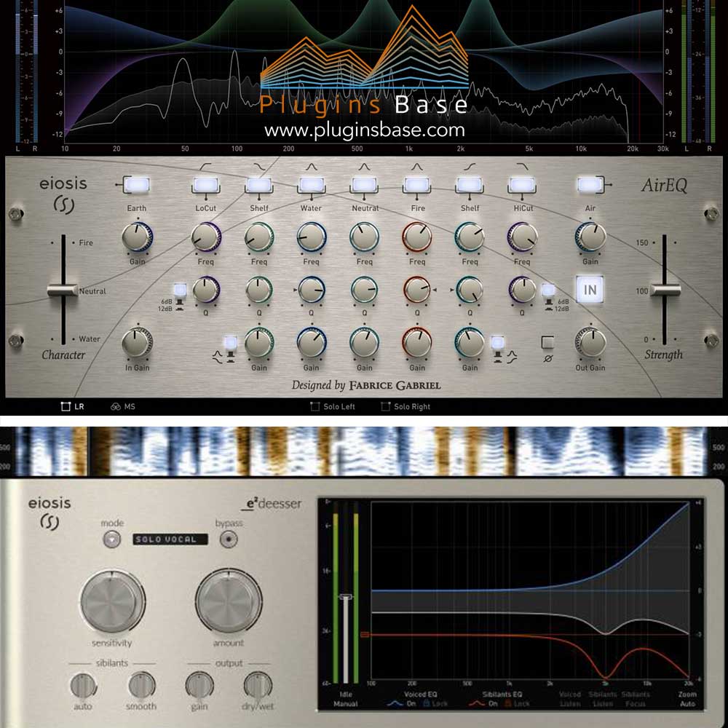Screen dimensions: 728x728
Task: Switch the HiCut slope 6dB/12dB toggle
Action: coord(548,290)
